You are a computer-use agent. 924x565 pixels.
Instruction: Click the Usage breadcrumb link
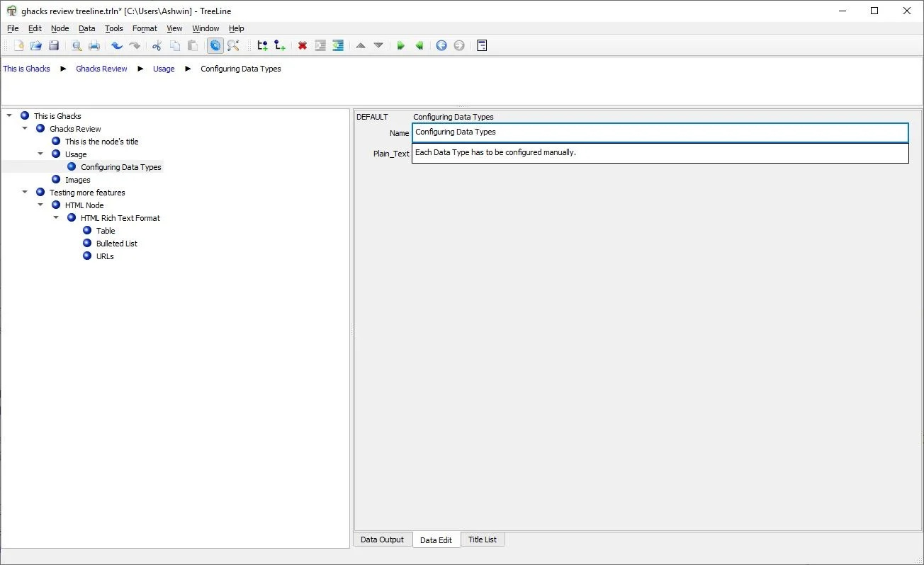tap(164, 69)
